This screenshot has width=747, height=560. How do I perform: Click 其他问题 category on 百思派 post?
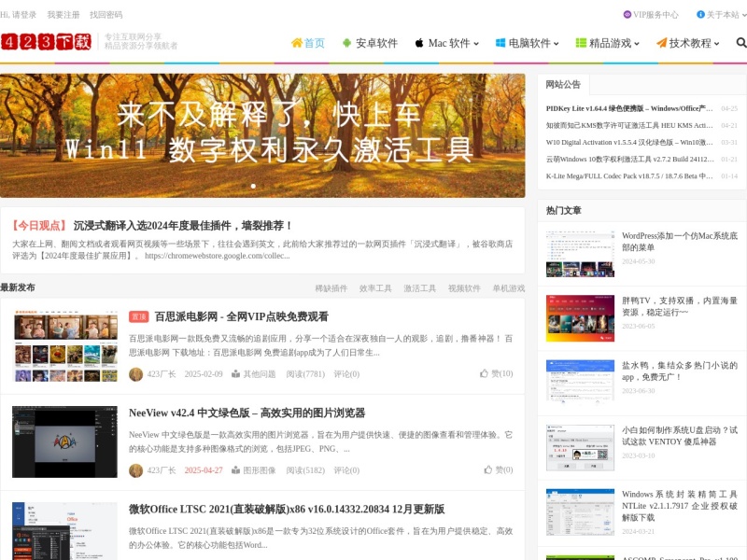click(x=260, y=374)
